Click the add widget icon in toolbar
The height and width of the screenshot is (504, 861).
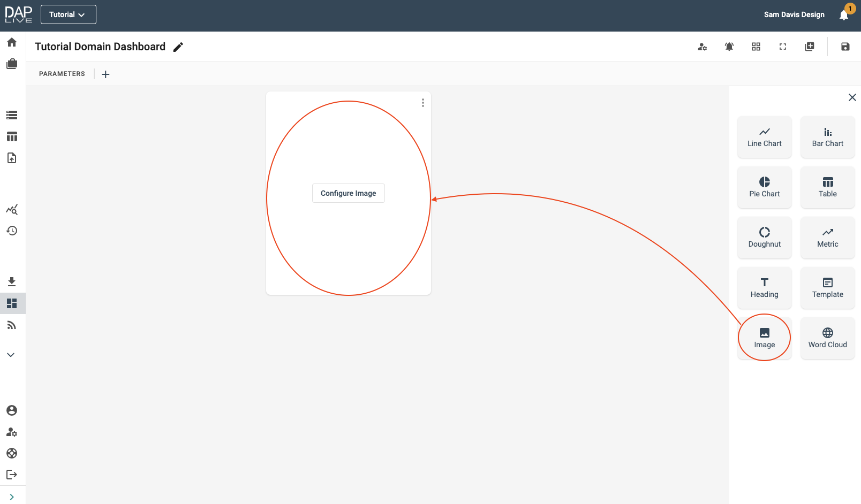pos(810,47)
